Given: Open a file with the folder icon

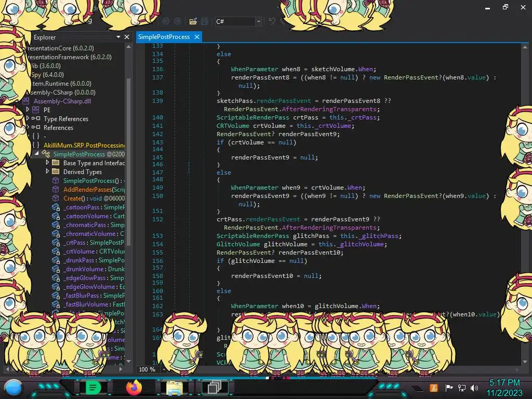Looking at the screenshot, I should pos(193,21).
